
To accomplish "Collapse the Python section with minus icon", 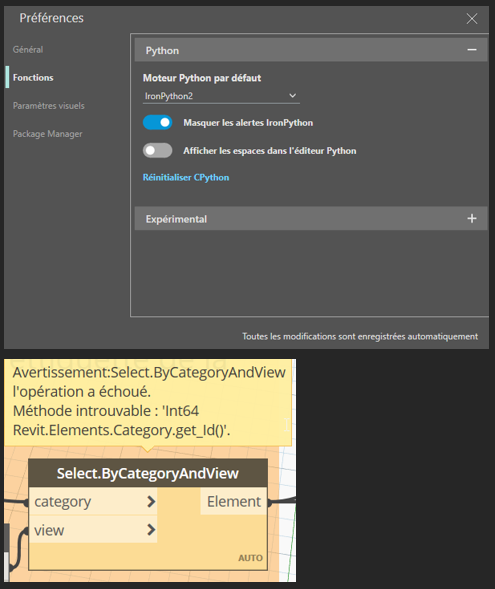I will pos(472,50).
